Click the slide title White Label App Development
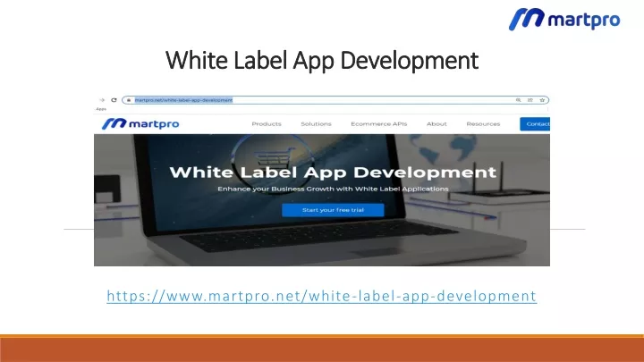 coord(322,61)
